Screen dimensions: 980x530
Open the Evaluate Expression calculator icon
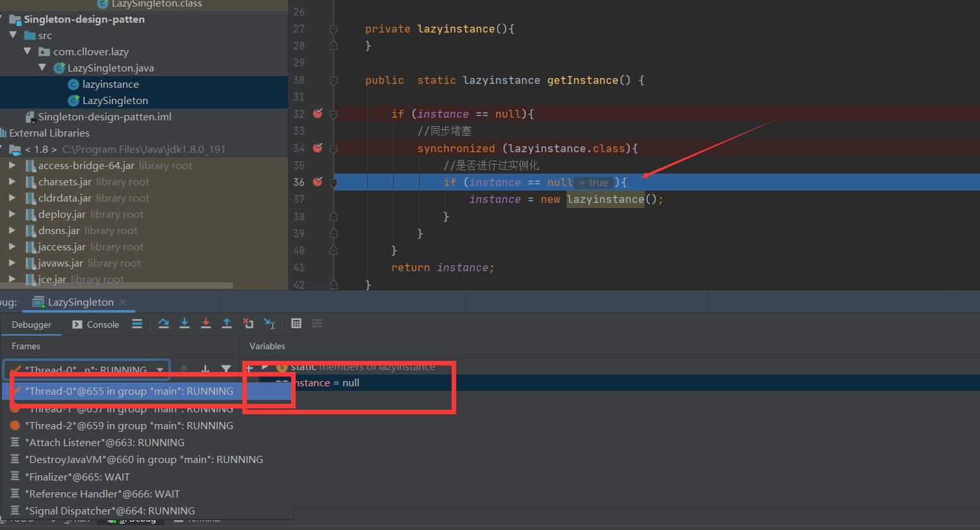[x=296, y=324]
